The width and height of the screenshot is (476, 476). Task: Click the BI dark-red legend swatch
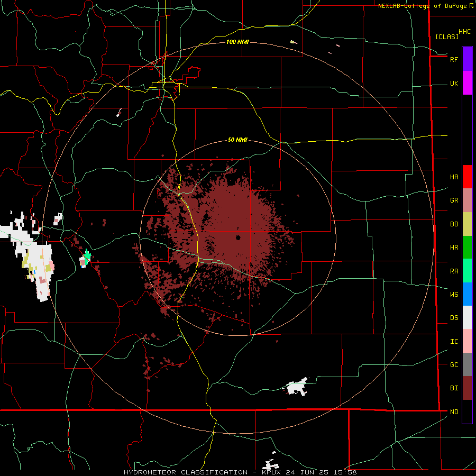[467, 388]
